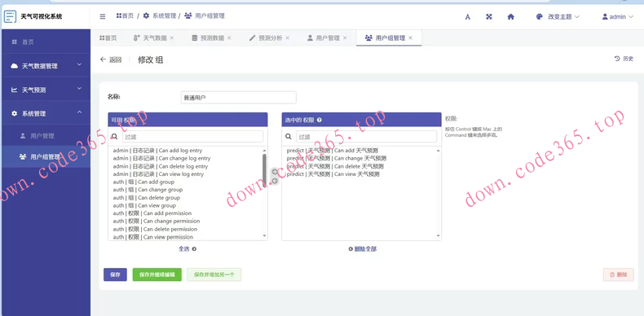
Task: Select 'admin | 日志记录 | Can change log entry'
Action: pos(161,159)
